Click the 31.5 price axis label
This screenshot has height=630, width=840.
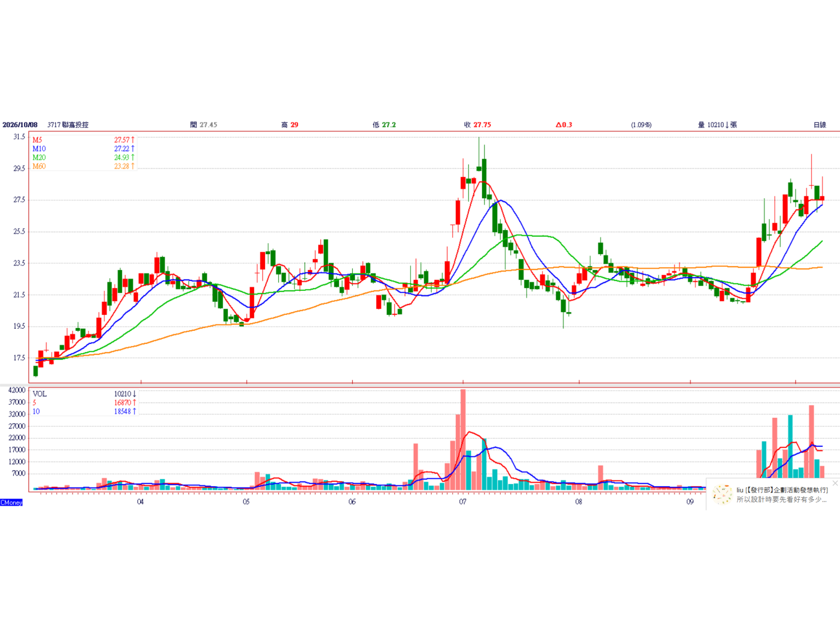click(x=19, y=137)
